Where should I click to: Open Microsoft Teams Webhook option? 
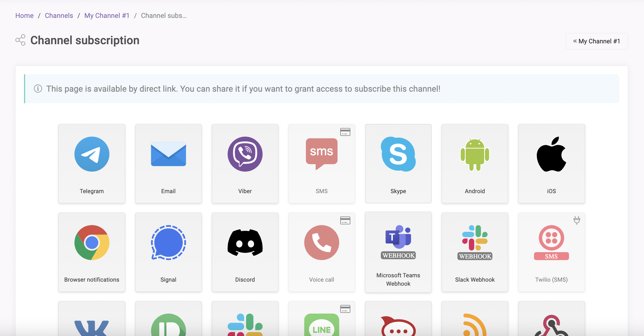(x=398, y=252)
